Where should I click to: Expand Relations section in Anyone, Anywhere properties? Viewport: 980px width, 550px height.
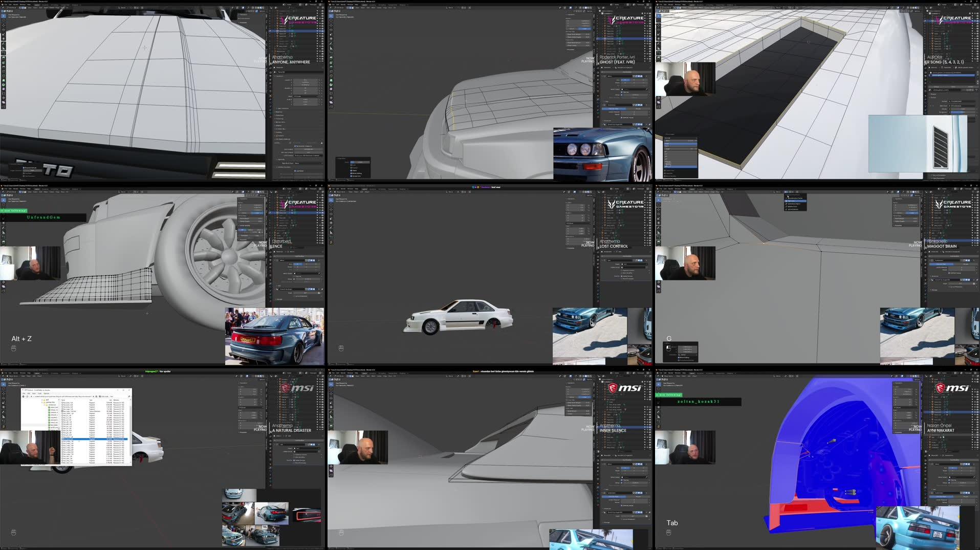pos(279,112)
